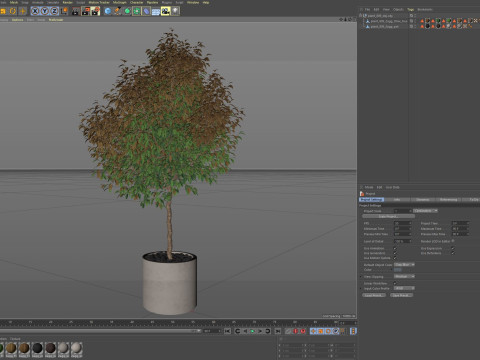Toggle Parameter keyframe recording icon
The image size is (480, 360).
click(x=336, y=331)
